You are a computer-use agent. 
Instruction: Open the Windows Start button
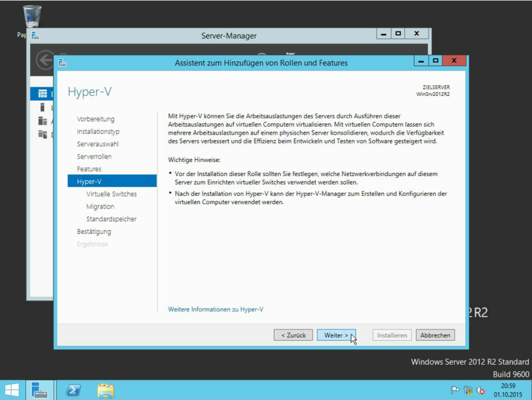click(12, 390)
